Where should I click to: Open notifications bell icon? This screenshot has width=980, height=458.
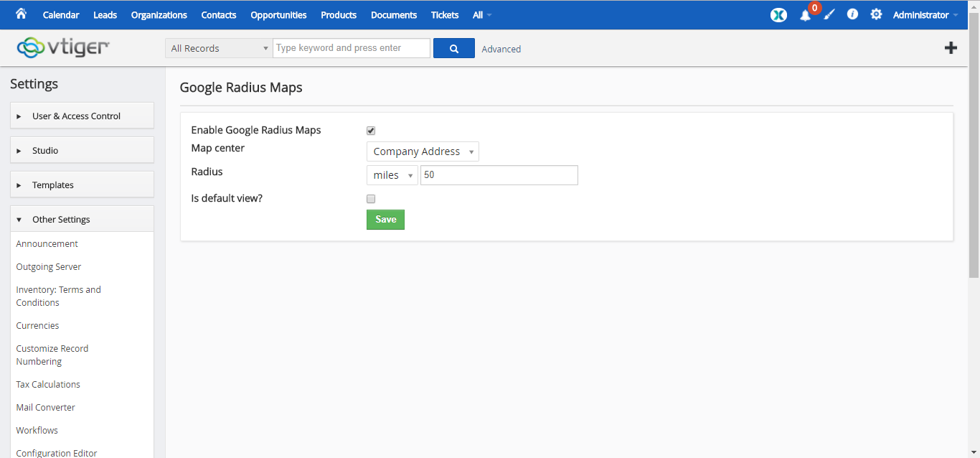coord(806,15)
